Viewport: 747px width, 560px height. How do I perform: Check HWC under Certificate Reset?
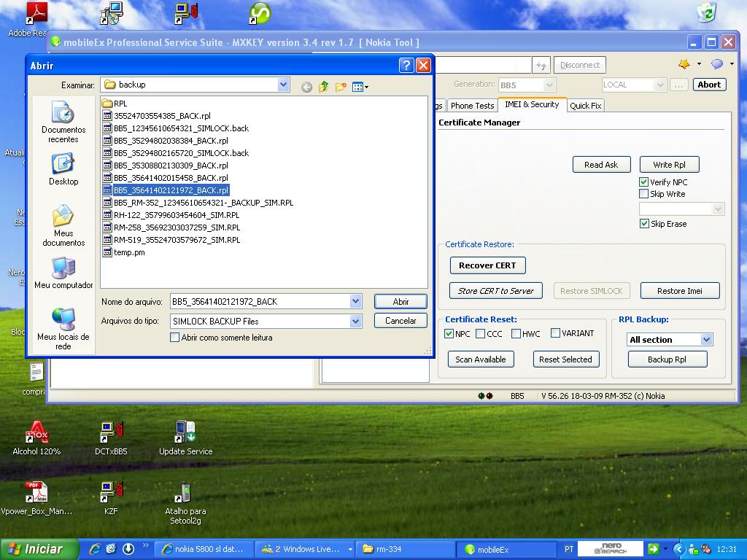[516, 333]
